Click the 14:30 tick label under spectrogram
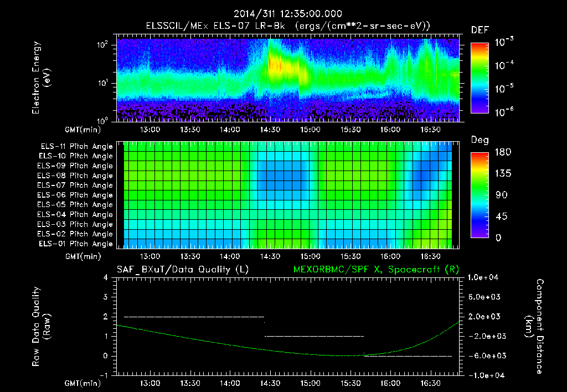The width and height of the screenshot is (567, 392). (270, 130)
